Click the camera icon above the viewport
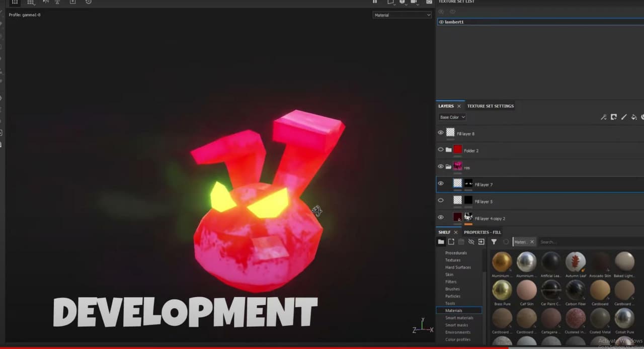 429,2
